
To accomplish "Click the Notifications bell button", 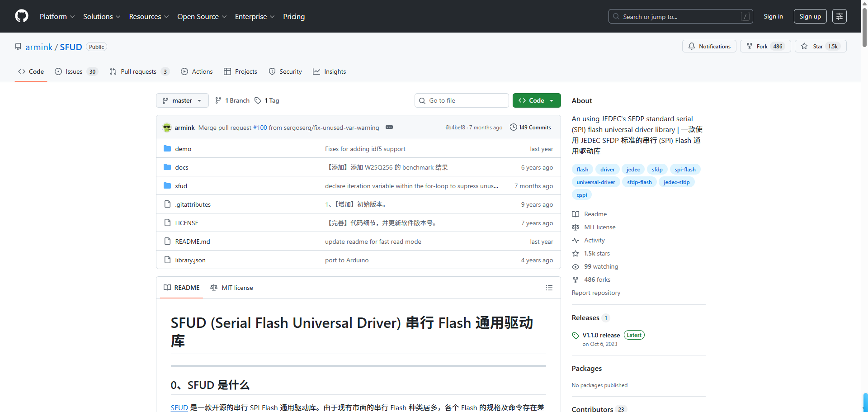I will click(709, 46).
